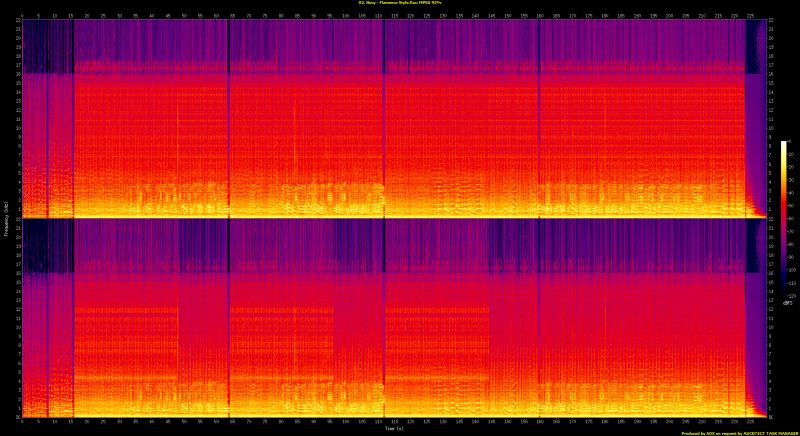This screenshot has height=436, width=800.
Task: Click the "Frequency (kHz)" axis label
Action: point(5,218)
